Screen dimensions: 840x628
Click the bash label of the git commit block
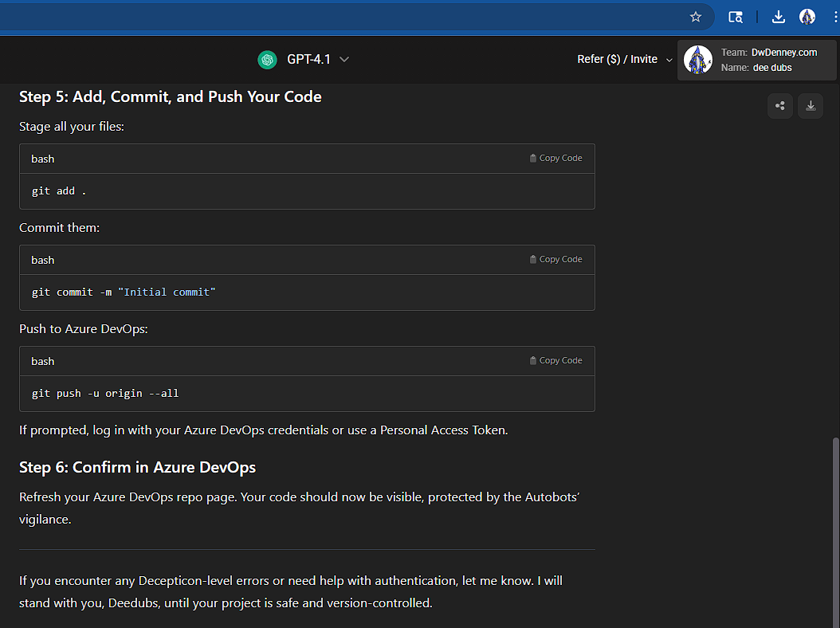click(x=43, y=261)
